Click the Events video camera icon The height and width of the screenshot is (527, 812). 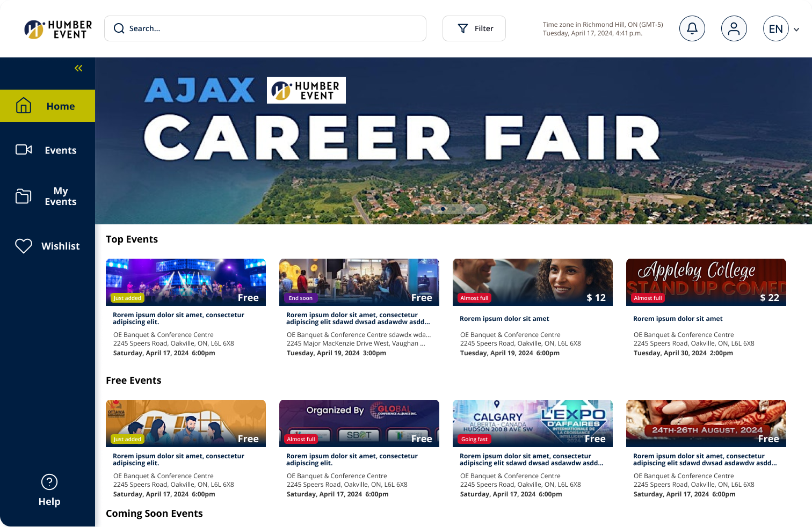pyautogui.click(x=24, y=149)
